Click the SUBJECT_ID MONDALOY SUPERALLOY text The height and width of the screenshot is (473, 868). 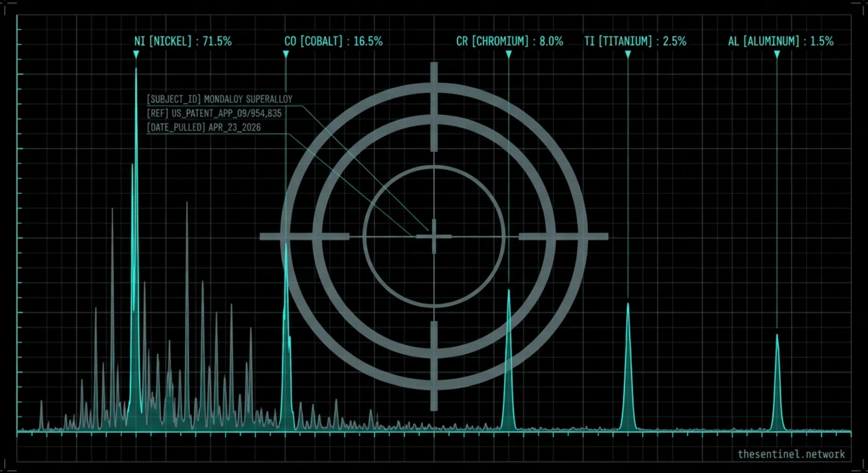pos(219,99)
